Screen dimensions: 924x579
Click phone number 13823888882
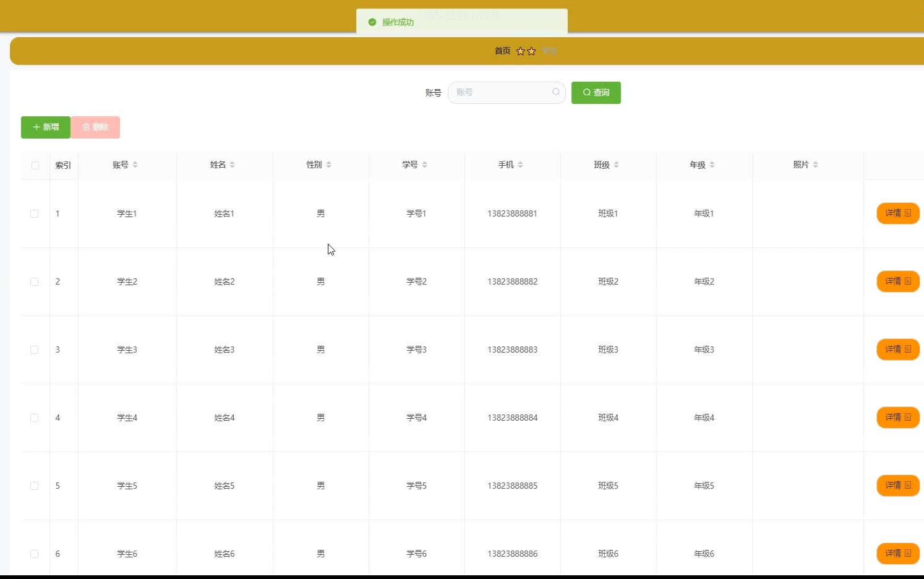click(512, 281)
